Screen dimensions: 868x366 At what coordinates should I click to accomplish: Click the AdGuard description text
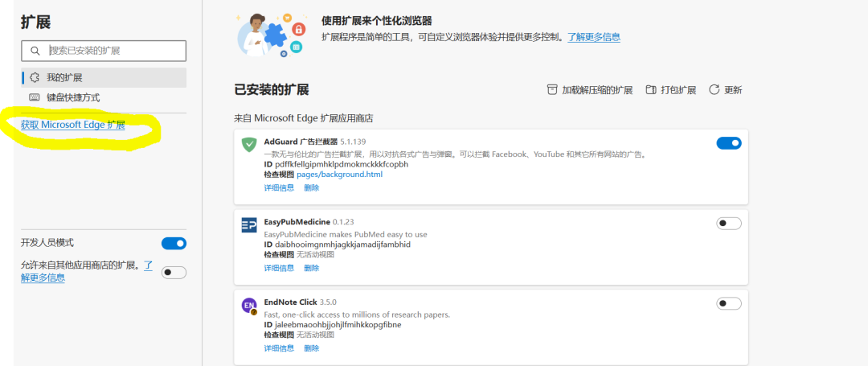[455, 154]
